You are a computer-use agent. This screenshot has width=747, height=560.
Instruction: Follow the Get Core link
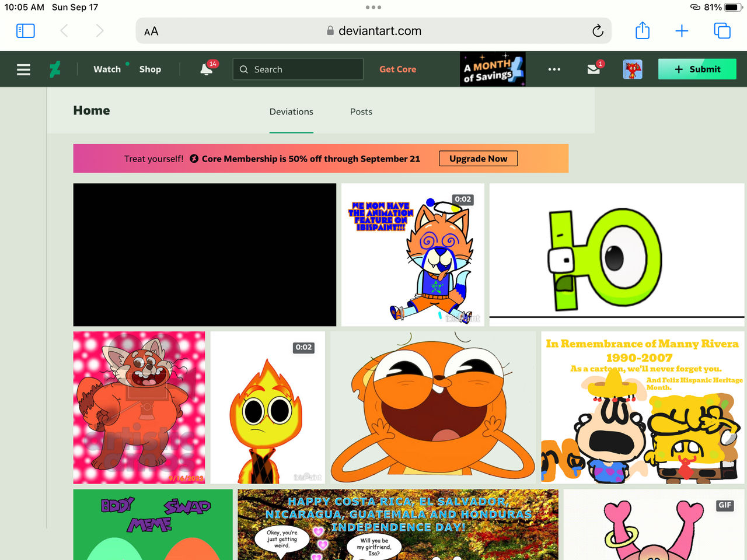(397, 69)
